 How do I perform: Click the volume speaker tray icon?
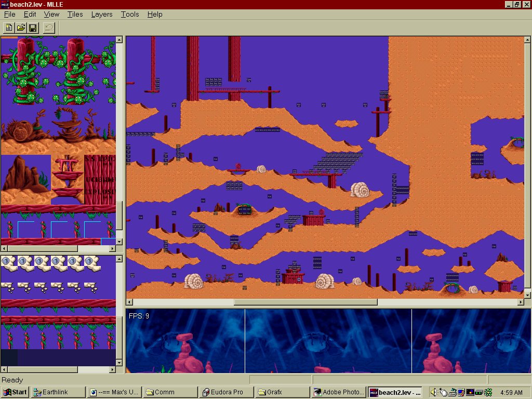[434, 393]
